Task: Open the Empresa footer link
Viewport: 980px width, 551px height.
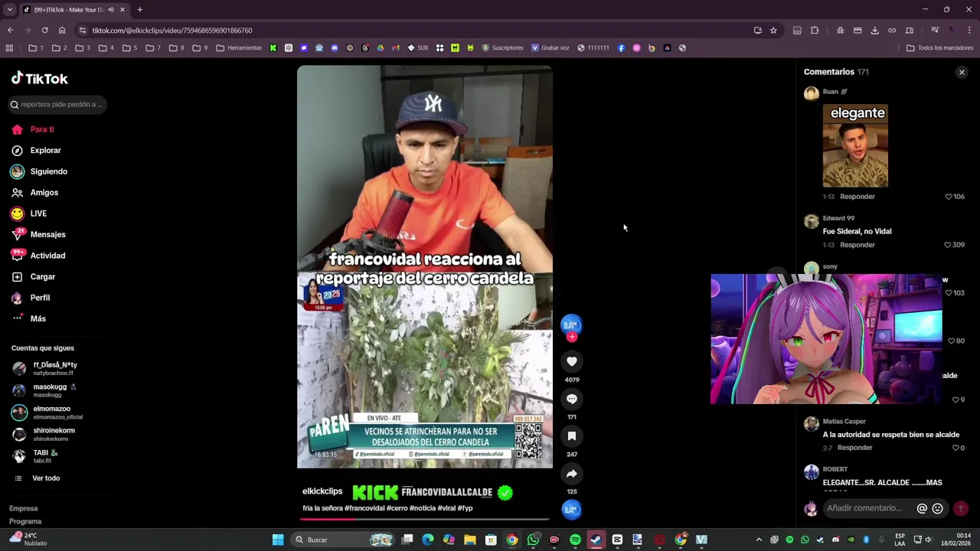Action: click(x=23, y=508)
